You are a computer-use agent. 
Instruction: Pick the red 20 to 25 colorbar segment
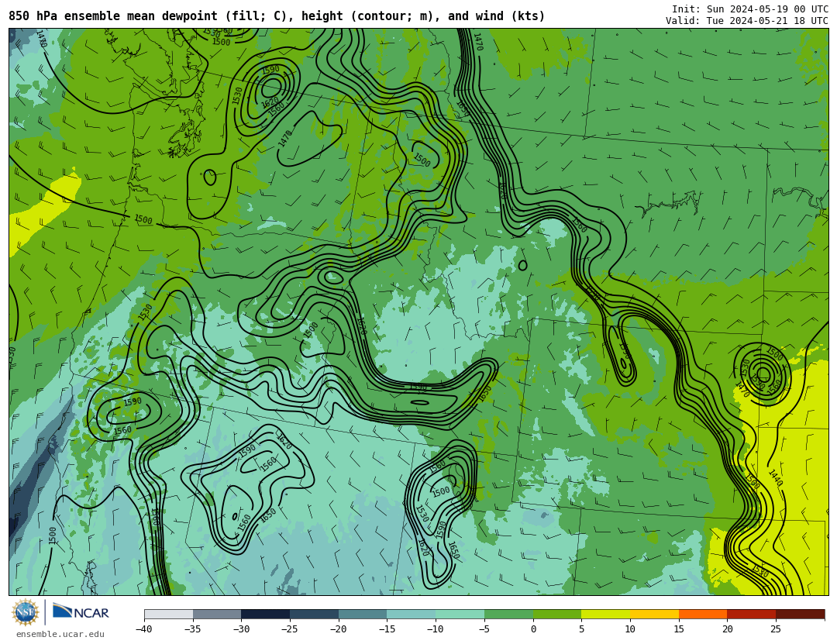[x=751, y=614]
